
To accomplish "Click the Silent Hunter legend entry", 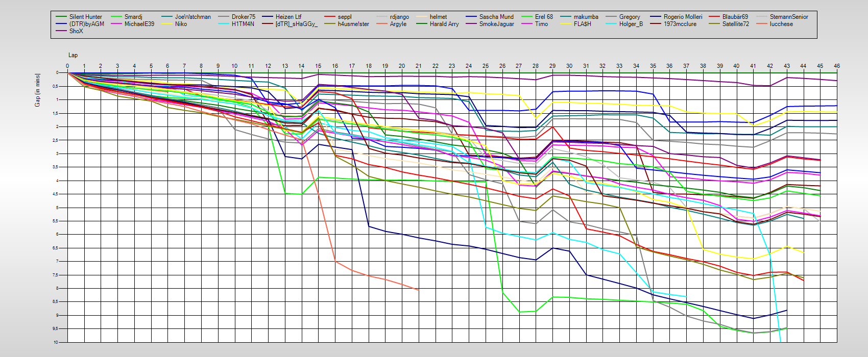I will 85,17.
